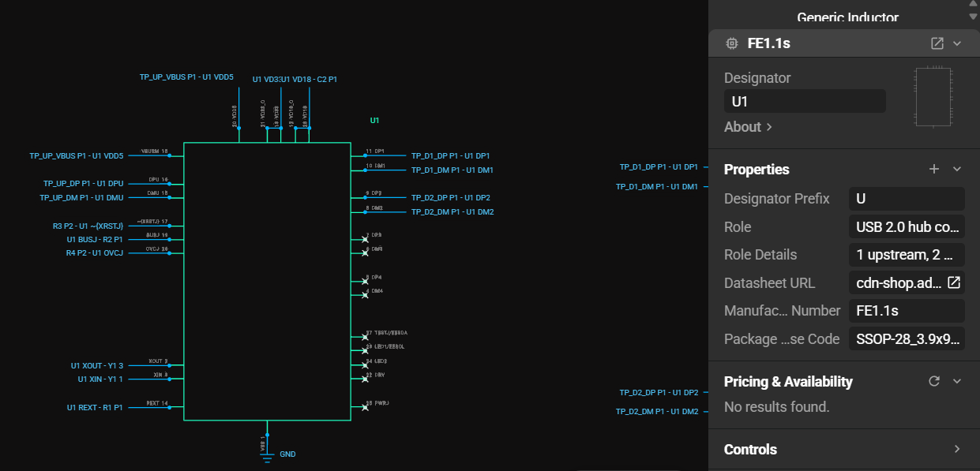Select TP_D1_DP P1 - U1 DP1 label beside U1
The image size is (980, 471).
(451, 156)
